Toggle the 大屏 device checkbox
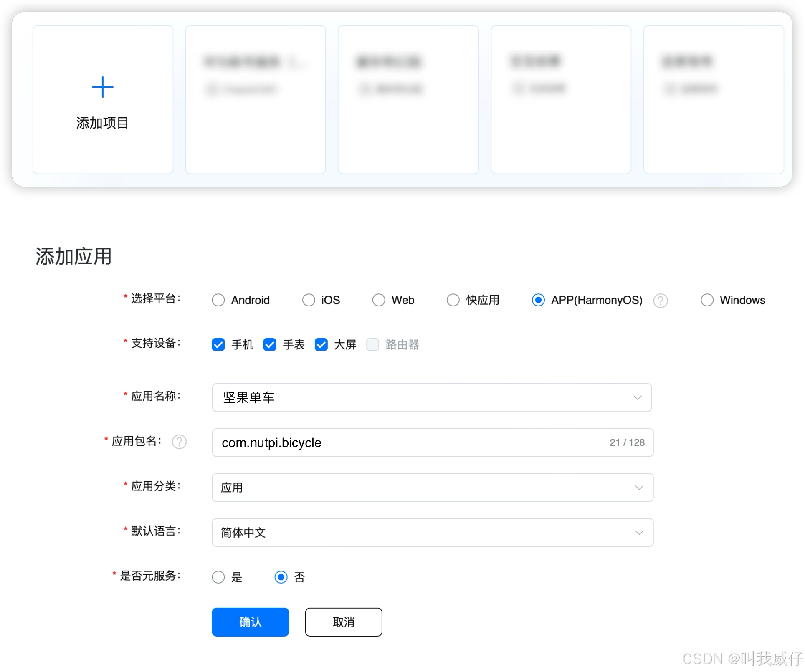Screen dimensions: 805x672 pos(321,345)
